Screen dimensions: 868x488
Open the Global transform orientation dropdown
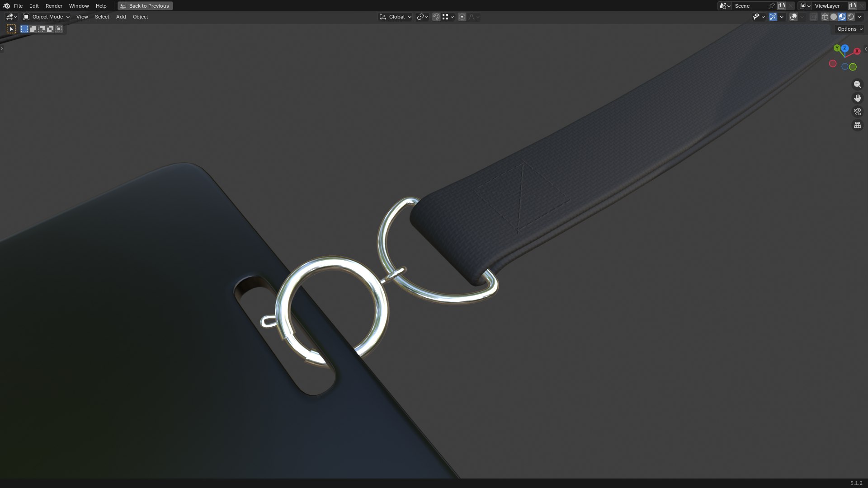tap(395, 17)
